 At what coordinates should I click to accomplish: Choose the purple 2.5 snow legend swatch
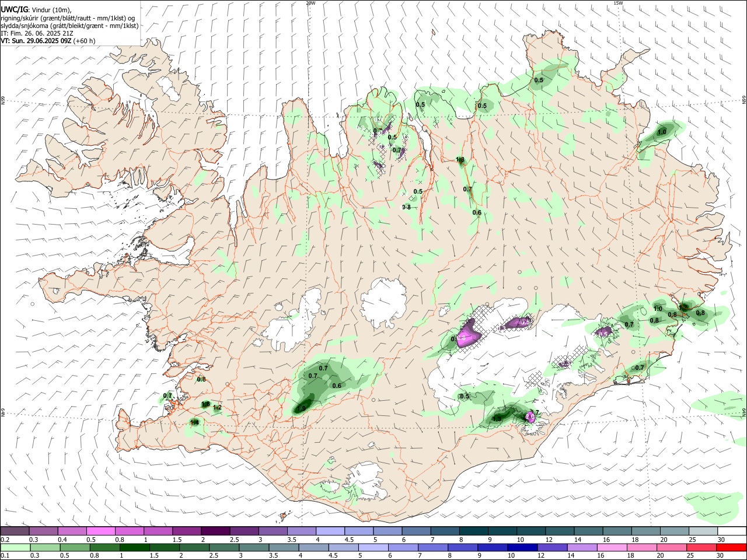click(243, 531)
